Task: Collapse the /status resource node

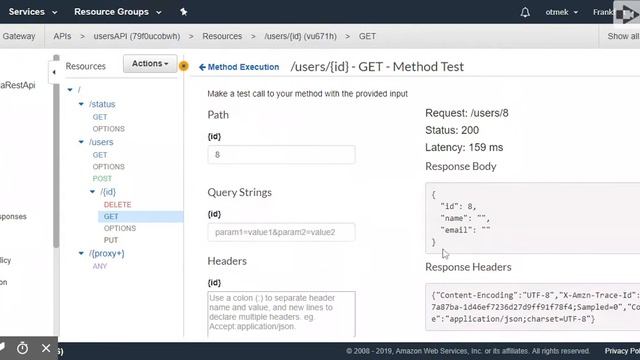Action: [x=81, y=104]
